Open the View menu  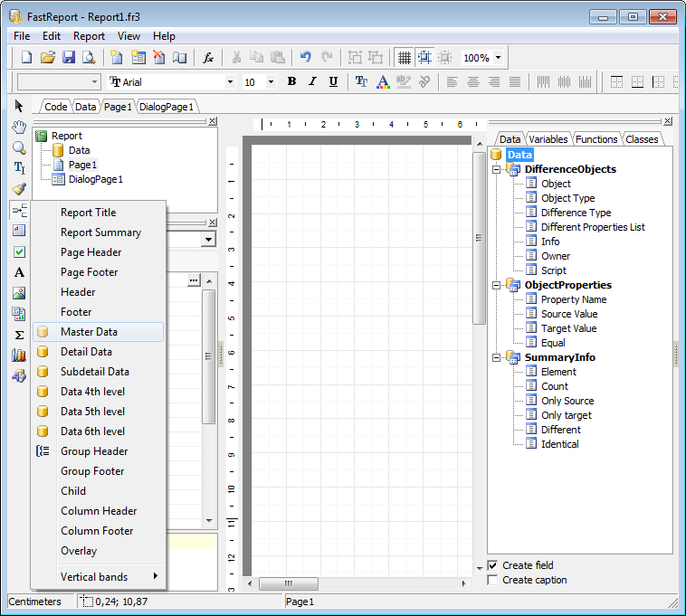point(129,36)
